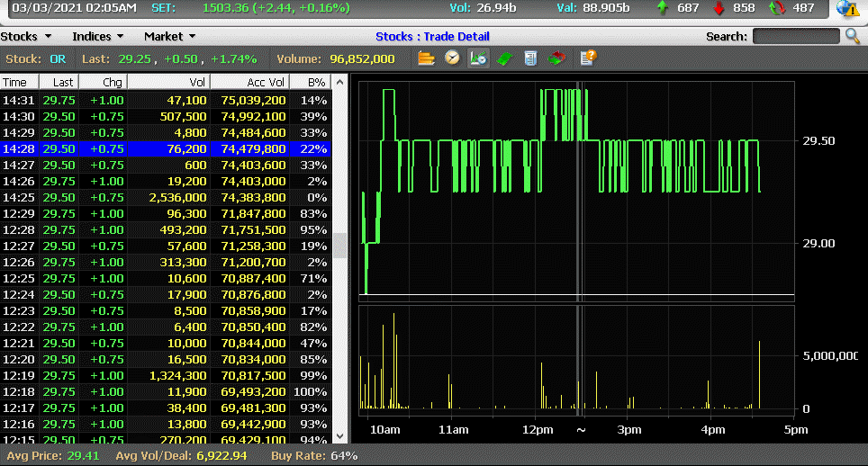Image resolution: width=868 pixels, height=466 pixels.
Task: Click the OR stock symbol field
Action: coord(58,59)
